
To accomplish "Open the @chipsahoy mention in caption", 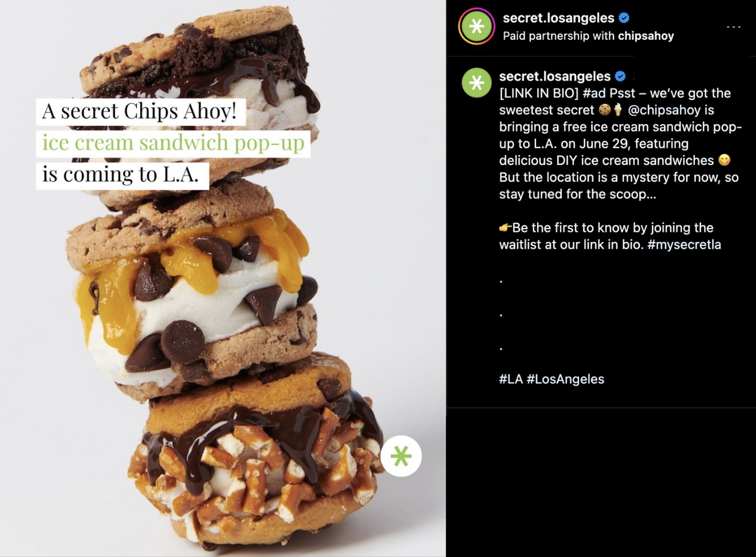I will (x=664, y=110).
